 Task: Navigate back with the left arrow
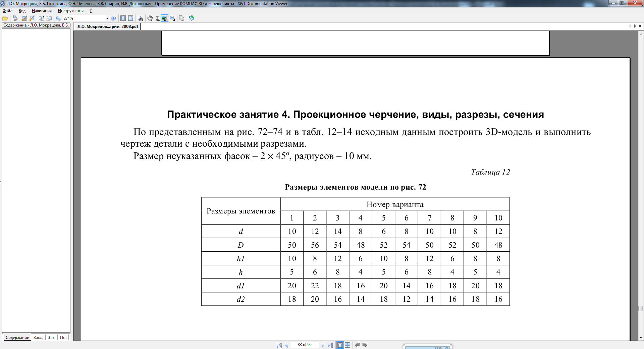click(x=357, y=345)
